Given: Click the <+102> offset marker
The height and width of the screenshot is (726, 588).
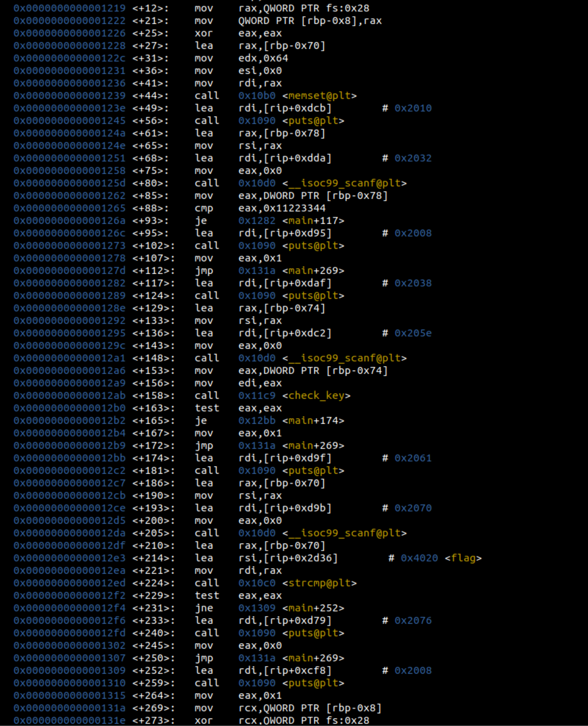Looking at the screenshot, I should click(x=154, y=246).
